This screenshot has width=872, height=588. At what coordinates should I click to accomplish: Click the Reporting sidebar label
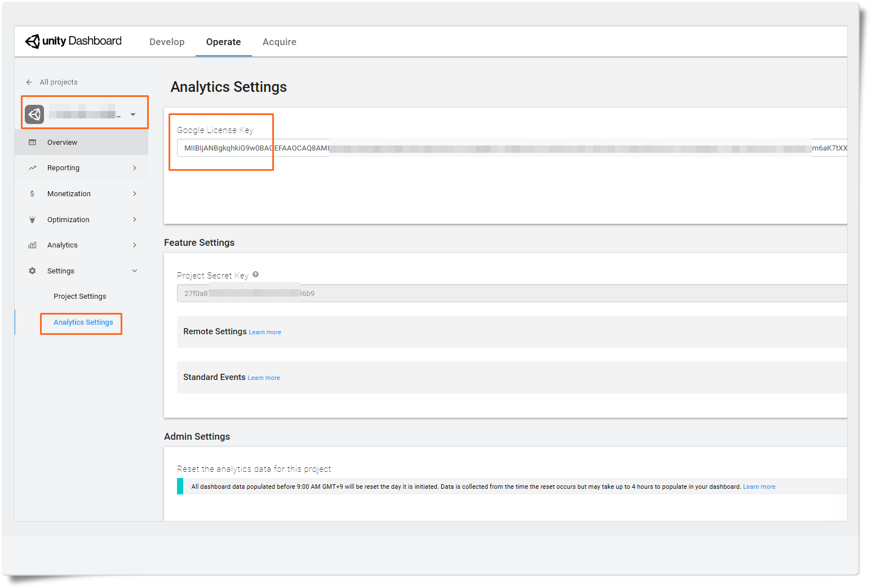click(x=64, y=168)
